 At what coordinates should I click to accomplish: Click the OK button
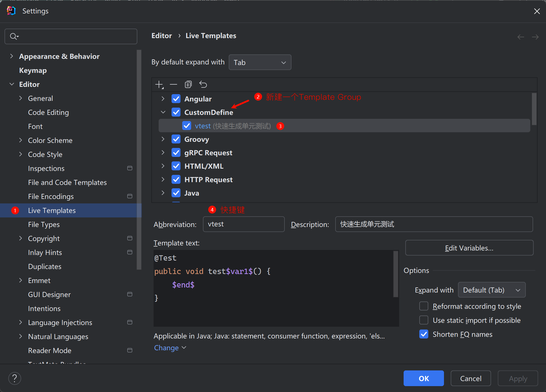pyautogui.click(x=424, y=378)
